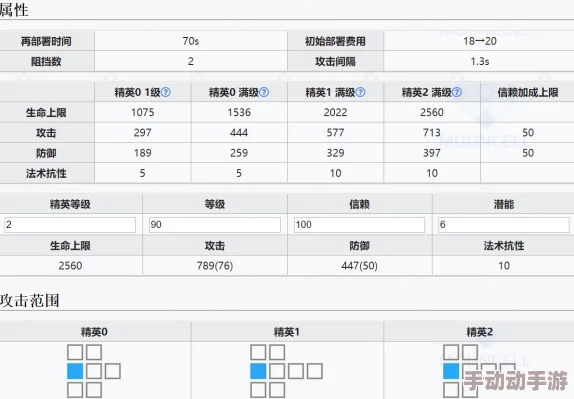Click the 信赖加成上限 column header
The height and width of the screenshot is (399, 574).
pyautogui.click(x=528, y=92)
